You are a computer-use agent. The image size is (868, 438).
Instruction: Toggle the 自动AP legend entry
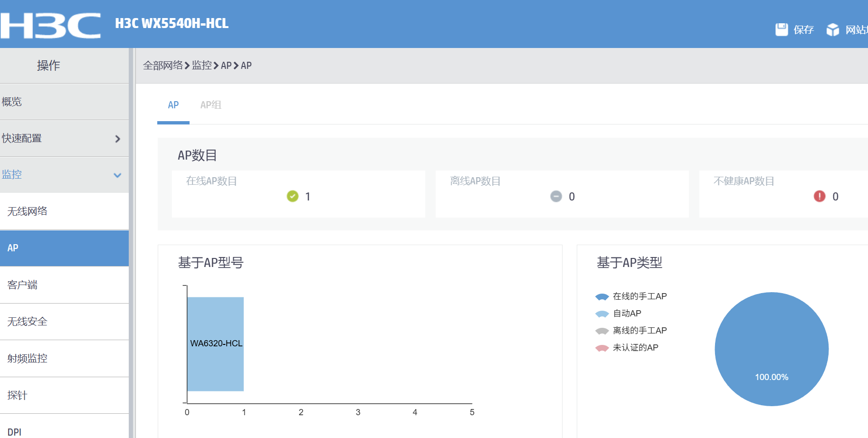pos(619,314)
